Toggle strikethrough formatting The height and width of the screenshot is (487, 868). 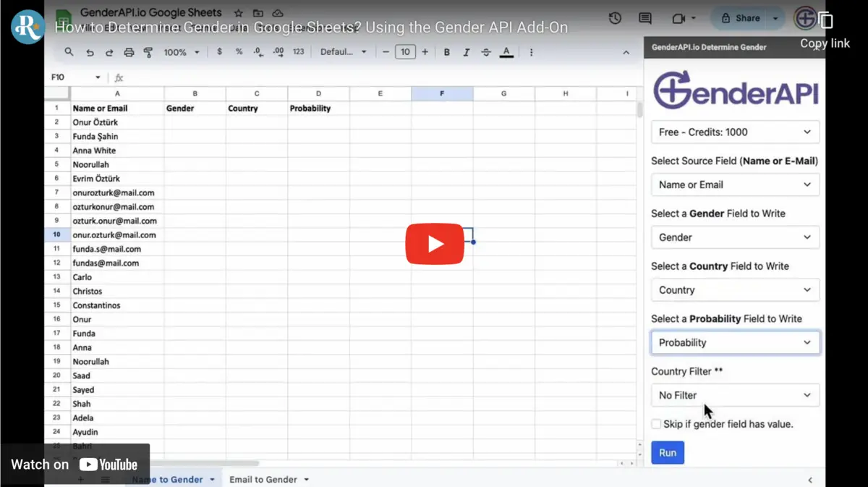(486, 52)
